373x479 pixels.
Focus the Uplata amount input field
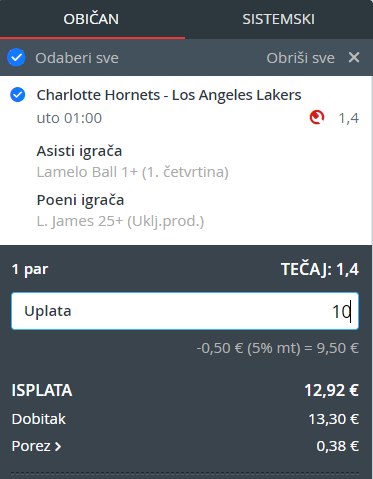click(185, 311)
